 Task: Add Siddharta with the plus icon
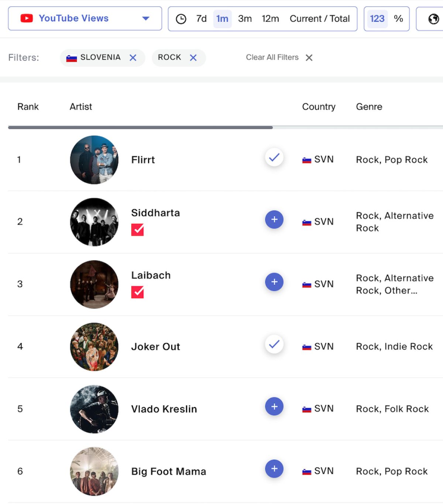pyautogui.click(x=274, y=220)
